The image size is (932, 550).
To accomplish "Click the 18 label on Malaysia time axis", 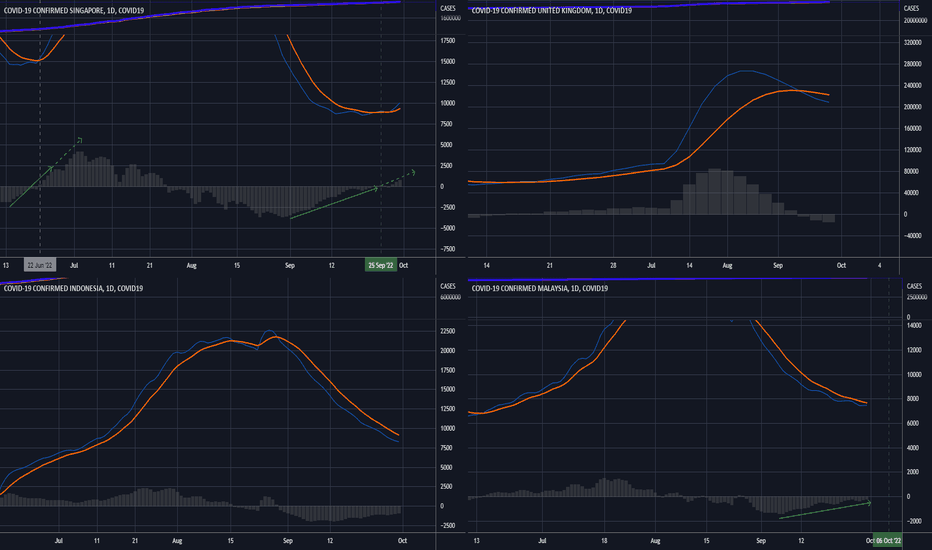I will [x=604, y=541].
